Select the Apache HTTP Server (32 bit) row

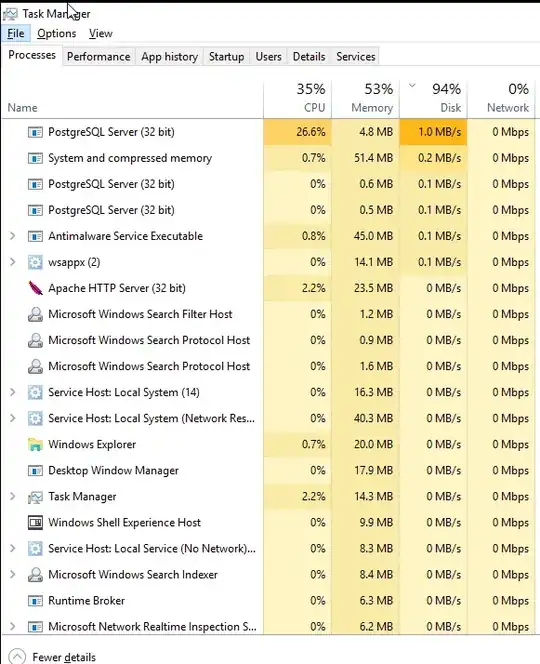point(268,288)
